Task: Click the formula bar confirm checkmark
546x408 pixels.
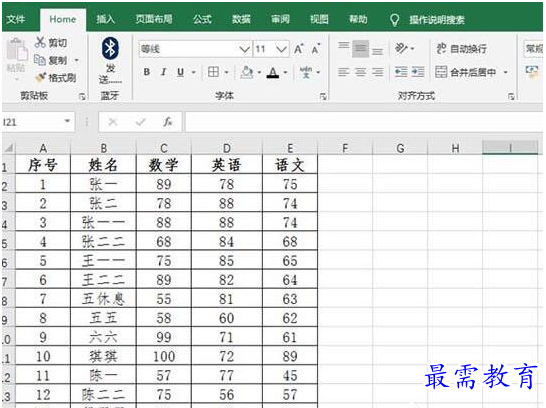Action: pos(140,122)
